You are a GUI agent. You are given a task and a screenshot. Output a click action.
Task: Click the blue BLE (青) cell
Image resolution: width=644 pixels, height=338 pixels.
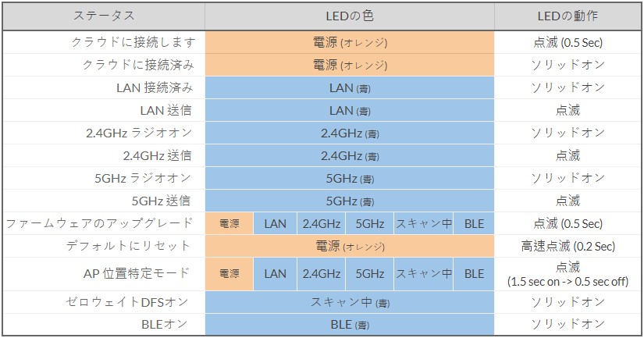349,325
